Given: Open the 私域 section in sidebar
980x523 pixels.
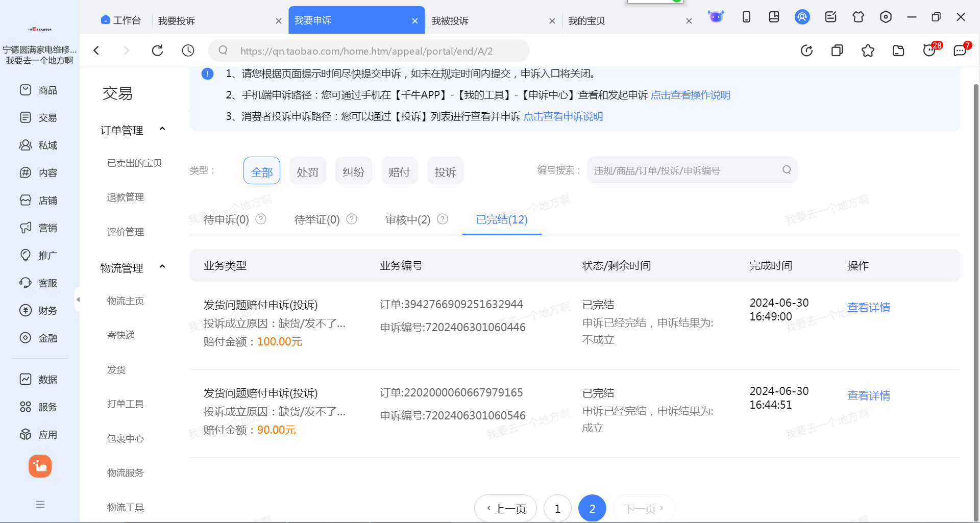Looking at the screenshot, I should coord(39,145).
